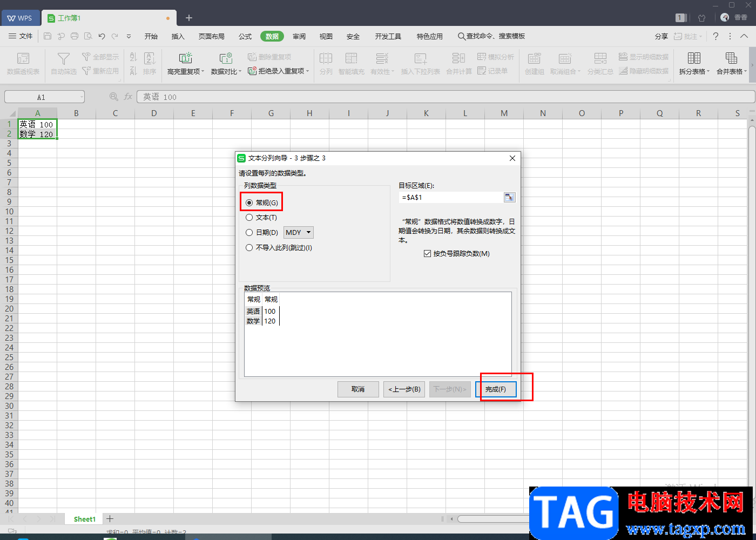The height and width of the screenshot is (540, 756).
Task: Switch to the 开始 ribbon tab
Action: coord(151,36)
